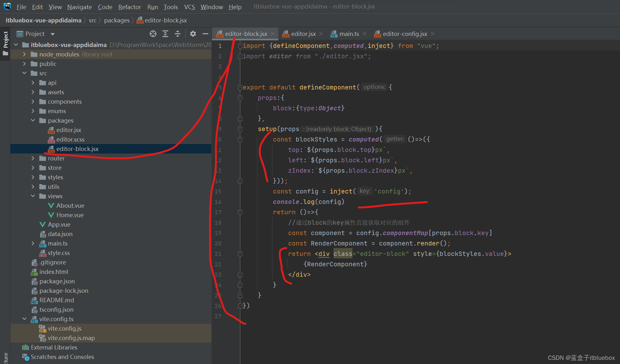Select .gitignore in the project tree
This screenshot has width=620, height=364.
(x=52, y=262)
